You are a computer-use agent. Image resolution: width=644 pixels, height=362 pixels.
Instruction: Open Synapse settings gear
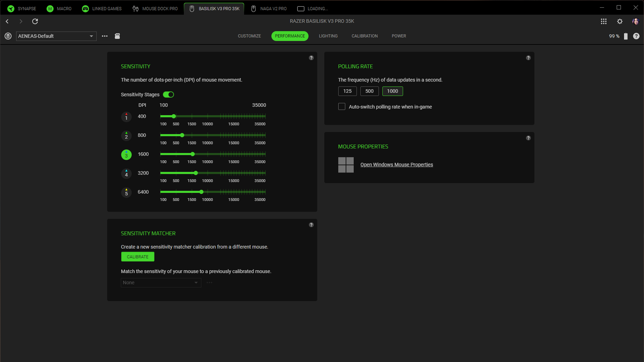click(x=620, y=21)
